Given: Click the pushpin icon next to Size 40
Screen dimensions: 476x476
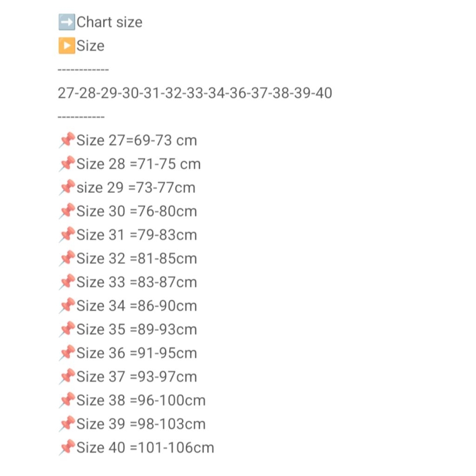Looking at the screenshot, I should click(67, 448).
